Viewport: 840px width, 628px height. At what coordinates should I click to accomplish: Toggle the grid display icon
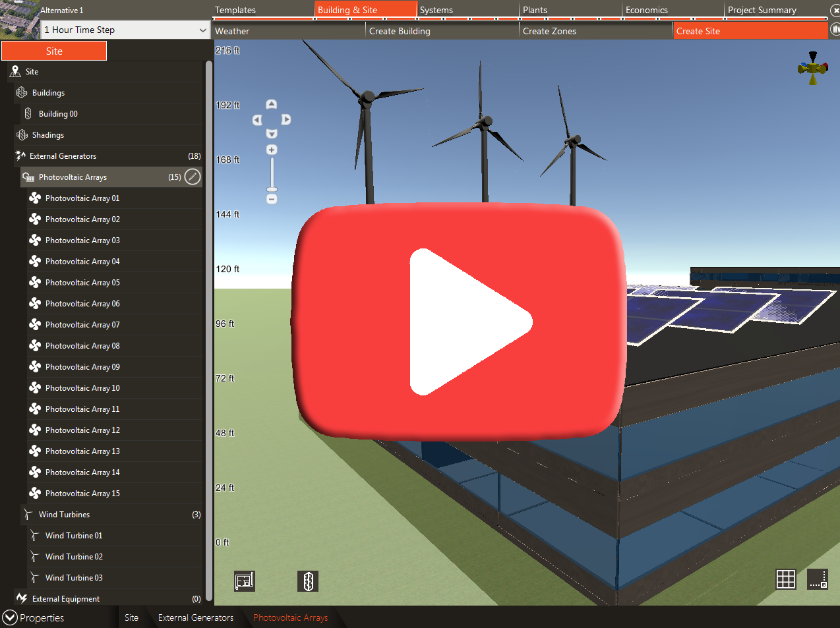point(786,579)
